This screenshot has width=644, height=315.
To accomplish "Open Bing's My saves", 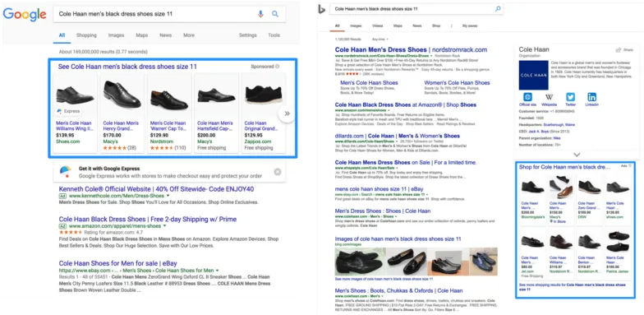I will tap(470, 26).
